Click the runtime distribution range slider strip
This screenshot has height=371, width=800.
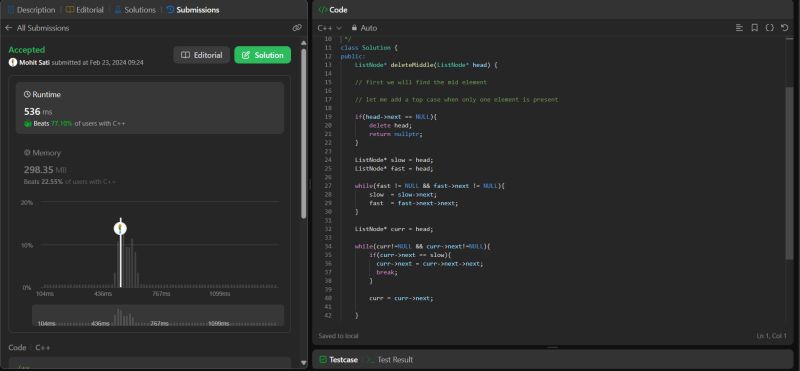[158, 315]
